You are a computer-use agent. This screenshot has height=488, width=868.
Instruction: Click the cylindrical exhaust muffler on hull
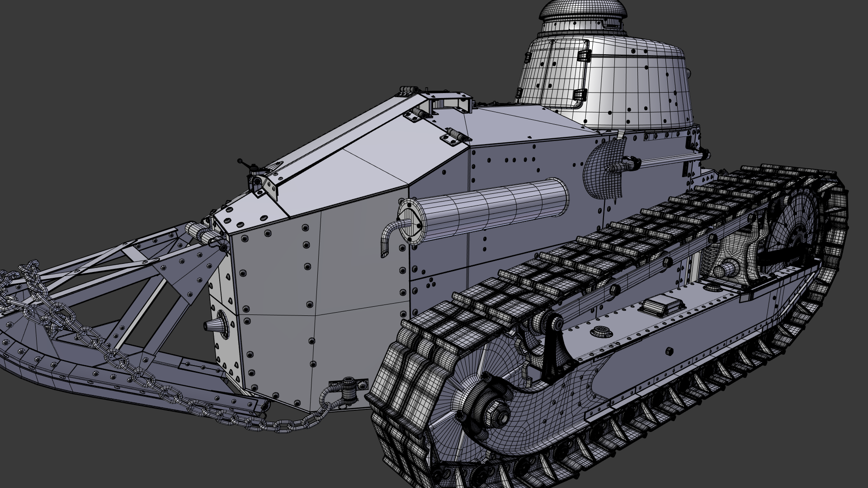(488, 210)
